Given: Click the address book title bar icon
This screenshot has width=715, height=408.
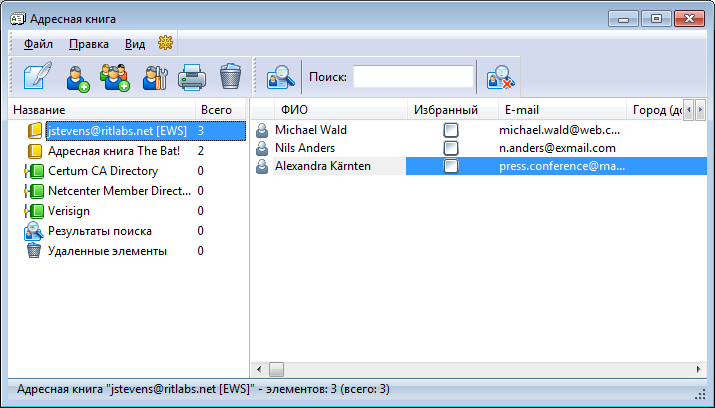Looking at the screenshot, I should click(18, 19).
